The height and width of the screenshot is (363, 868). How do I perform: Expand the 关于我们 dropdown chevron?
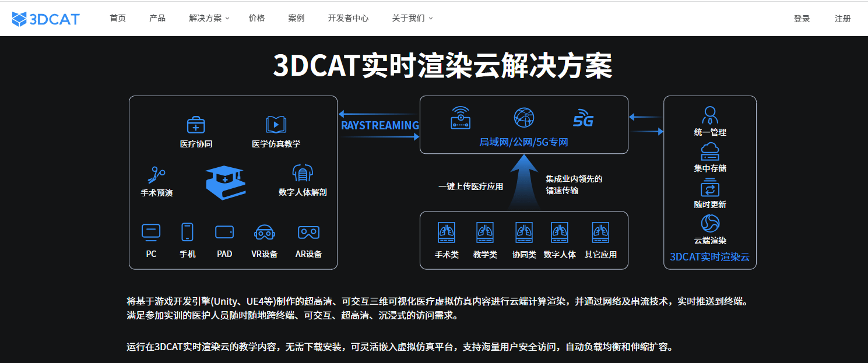(431, 19)
